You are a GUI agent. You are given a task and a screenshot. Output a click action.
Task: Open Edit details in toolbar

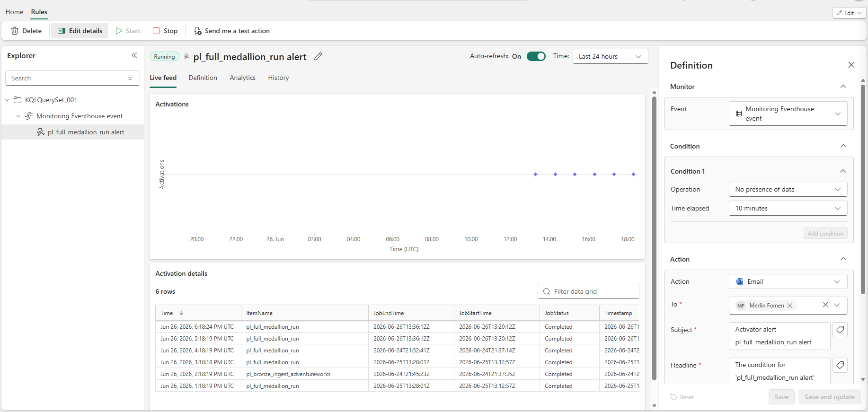[x=80, y=31]
